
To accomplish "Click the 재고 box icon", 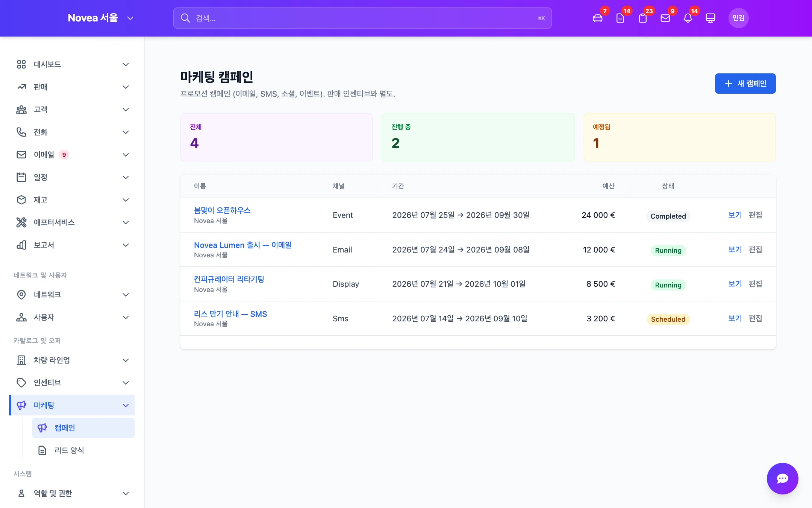I will (21, 200).
